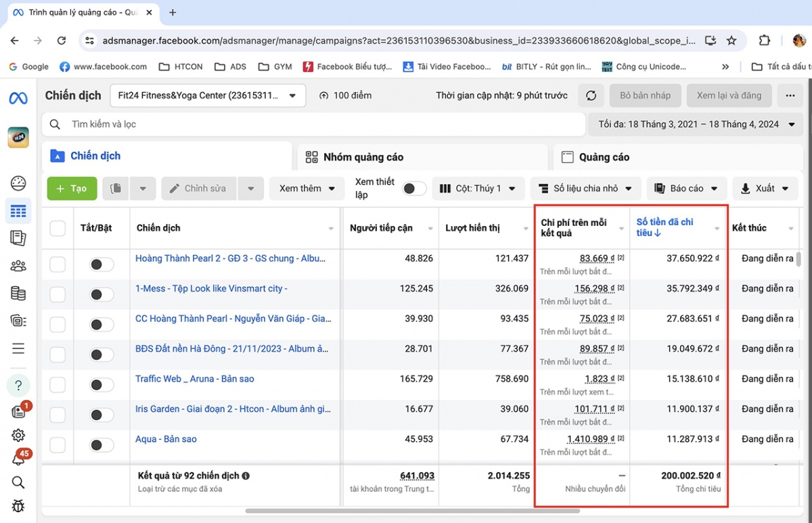Open 'Traffic Web _ Aruna - Bản sao' campaign link
The height and width of the screenshot is (523, 812).
point(195,379)
